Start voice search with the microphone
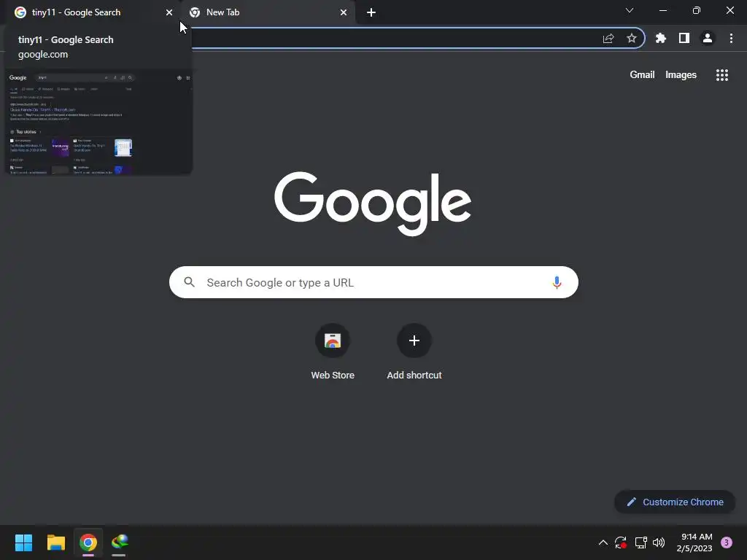Image resolution: width=747 pixels, height=560 pixels. coord(557,282)
